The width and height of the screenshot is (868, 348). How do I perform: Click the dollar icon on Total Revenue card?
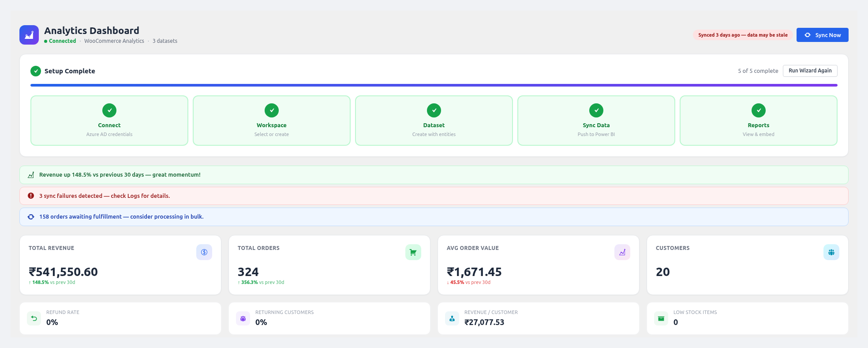click(204, 252)
